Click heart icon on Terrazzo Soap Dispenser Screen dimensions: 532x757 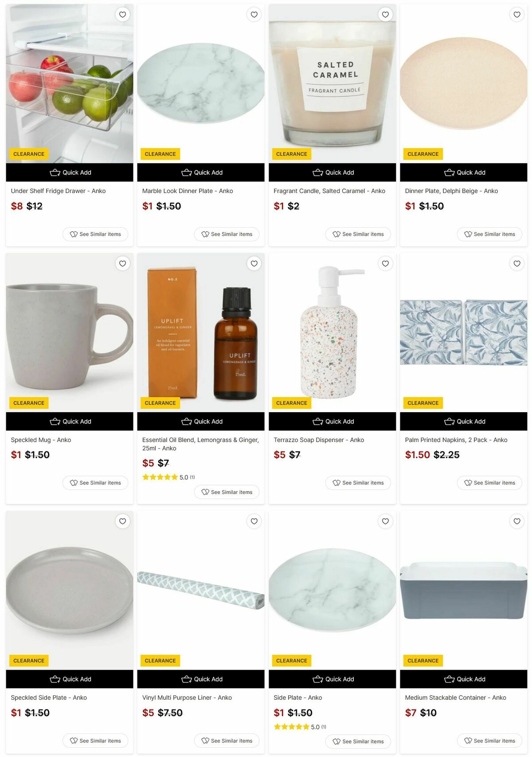(386, 264)
